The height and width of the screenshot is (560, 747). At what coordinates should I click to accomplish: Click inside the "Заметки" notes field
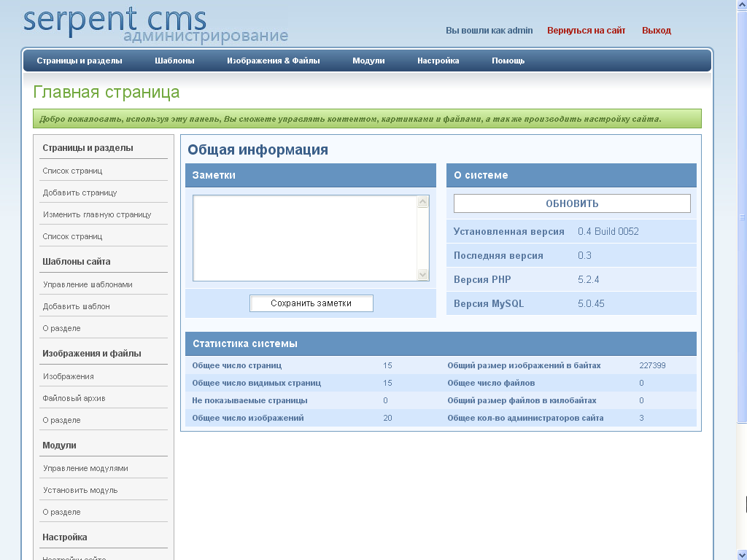point(306,237)
